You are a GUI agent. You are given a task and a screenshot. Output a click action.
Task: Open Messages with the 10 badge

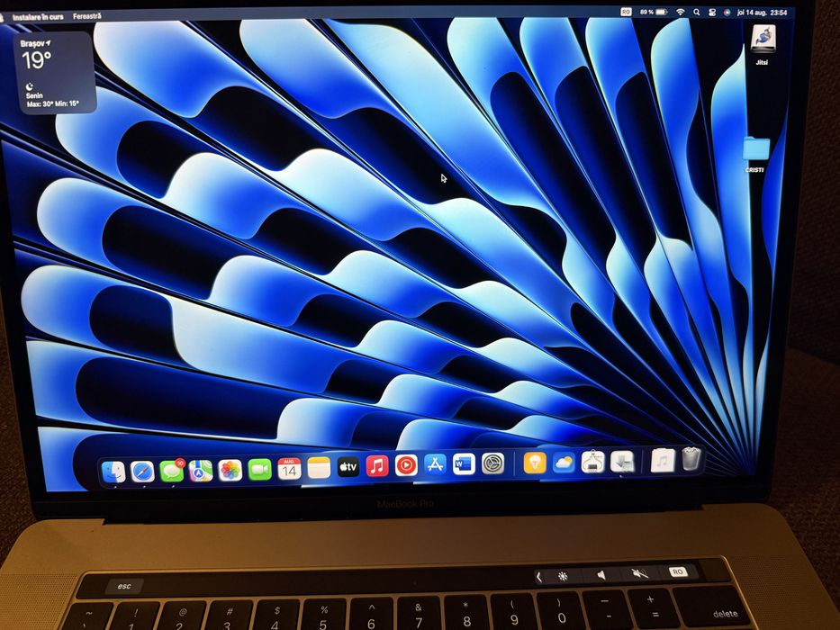[171, 471]
